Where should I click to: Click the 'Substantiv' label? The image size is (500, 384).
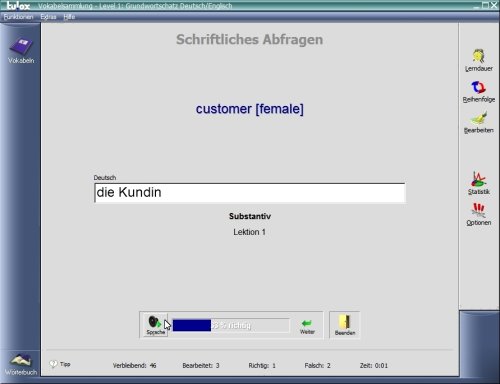coord(250,216)
